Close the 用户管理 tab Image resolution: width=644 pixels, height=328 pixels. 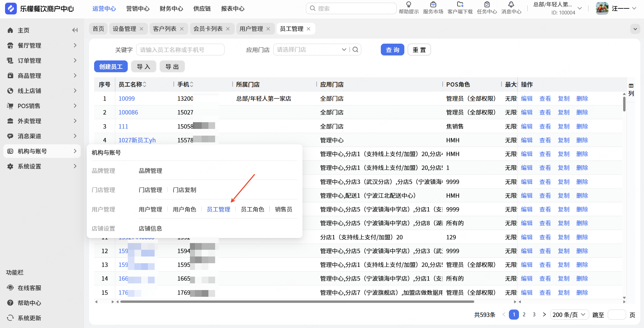tap(268, 29)
